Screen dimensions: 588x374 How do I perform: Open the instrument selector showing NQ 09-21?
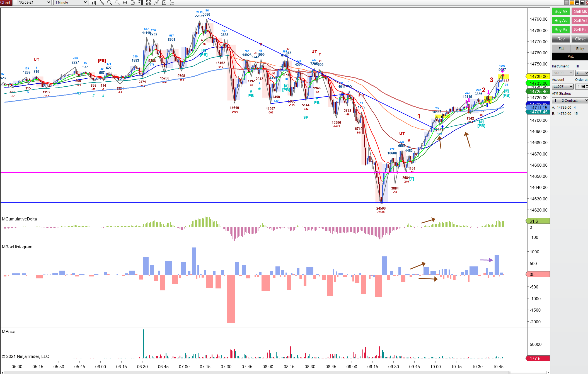34,3
